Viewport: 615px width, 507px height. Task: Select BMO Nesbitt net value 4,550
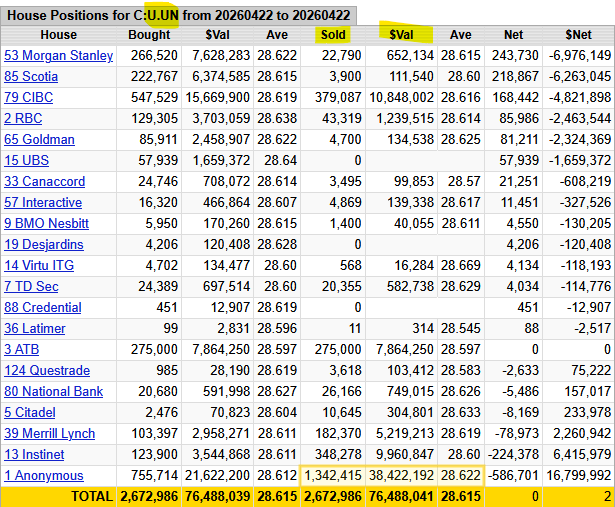523,224
